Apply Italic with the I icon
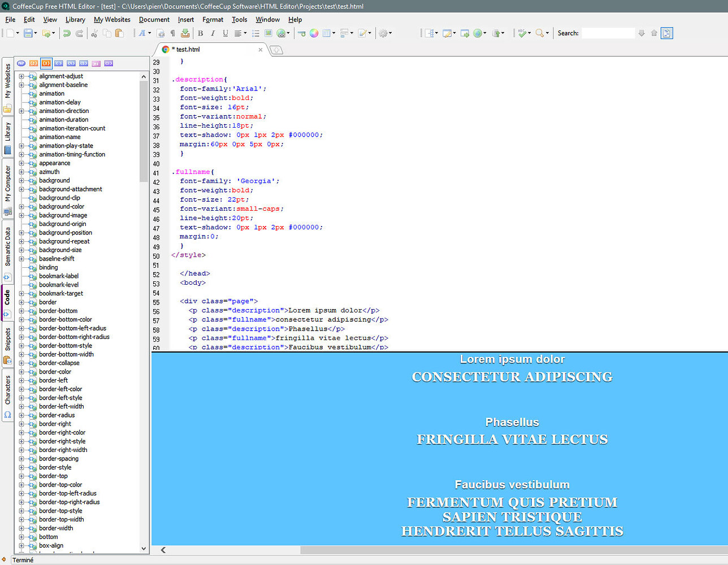The image size is (728, 565). click(213, 33)
